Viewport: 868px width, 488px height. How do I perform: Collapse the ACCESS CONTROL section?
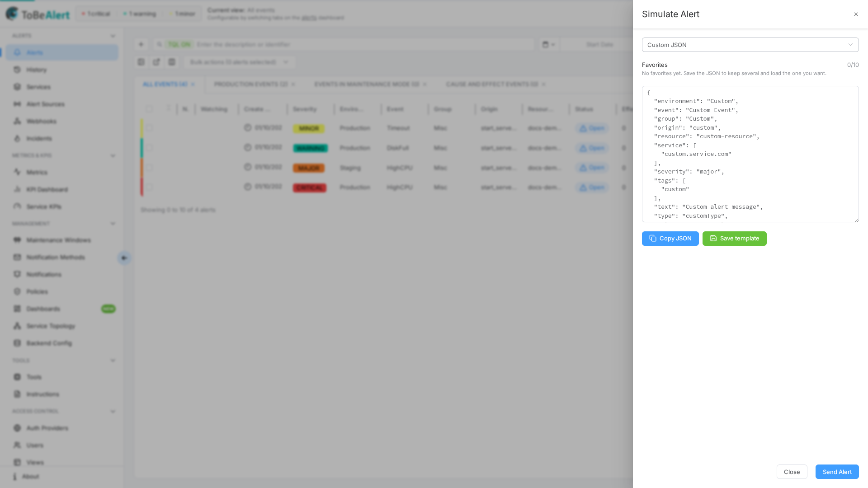pos(113,411)
